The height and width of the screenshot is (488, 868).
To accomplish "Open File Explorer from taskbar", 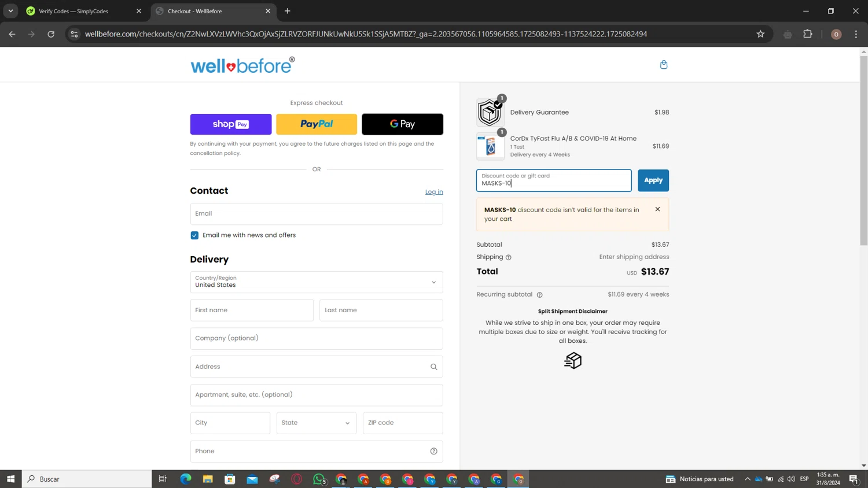I will (208, 479).
